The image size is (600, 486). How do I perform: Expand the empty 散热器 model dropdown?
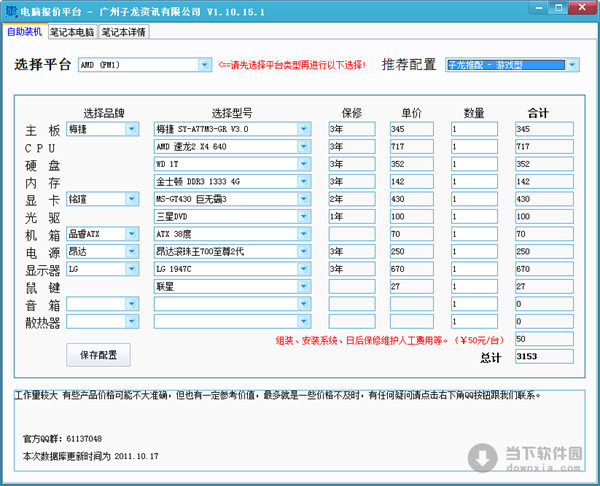[303, 321]
